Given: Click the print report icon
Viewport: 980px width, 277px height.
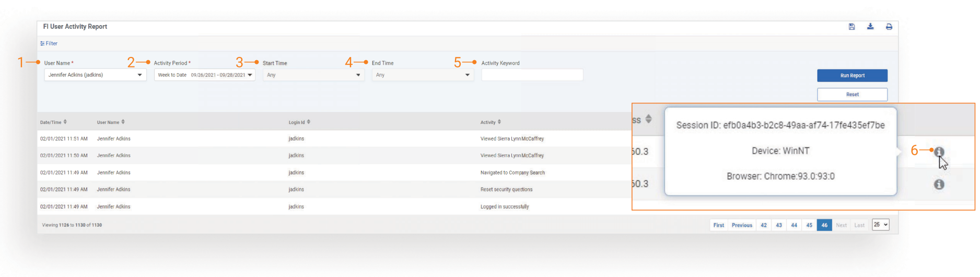Looking at the screenshot, I should [889, 27].
